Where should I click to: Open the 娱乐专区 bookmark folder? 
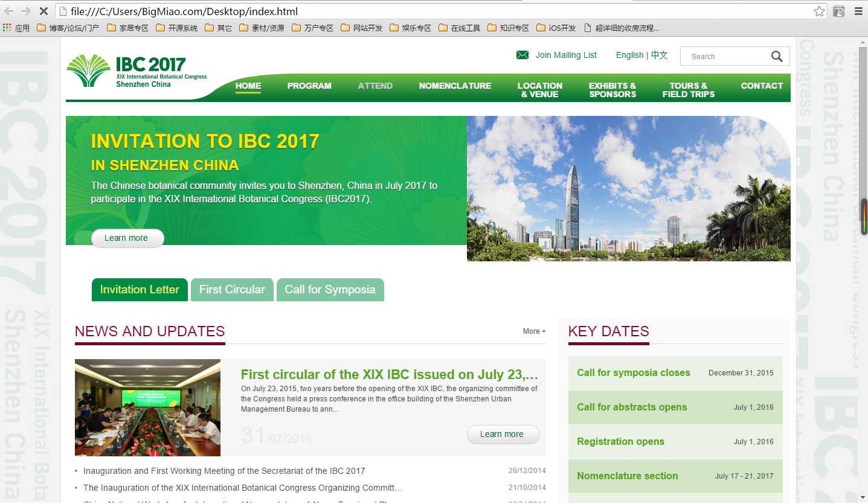(411, 28)
